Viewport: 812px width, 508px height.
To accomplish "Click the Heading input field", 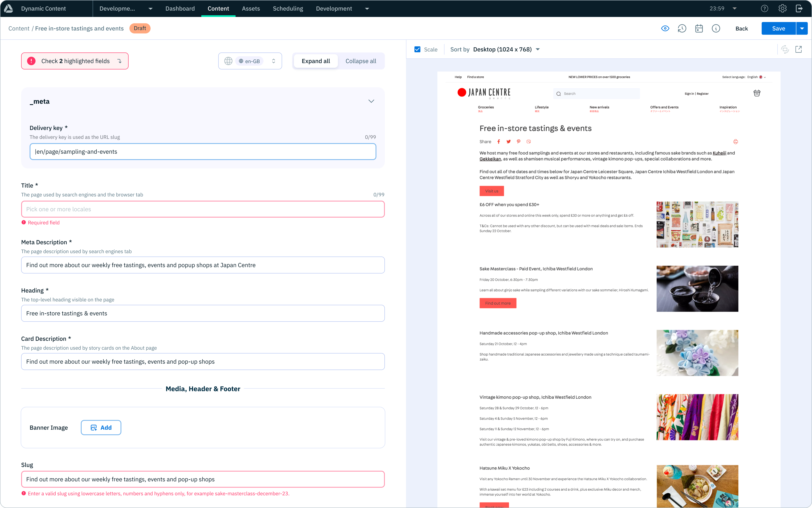I will pyautogui.click(x=203, y=313).
